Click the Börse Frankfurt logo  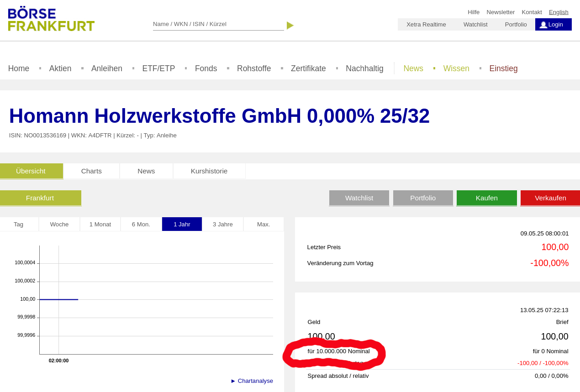coord(51,19)
